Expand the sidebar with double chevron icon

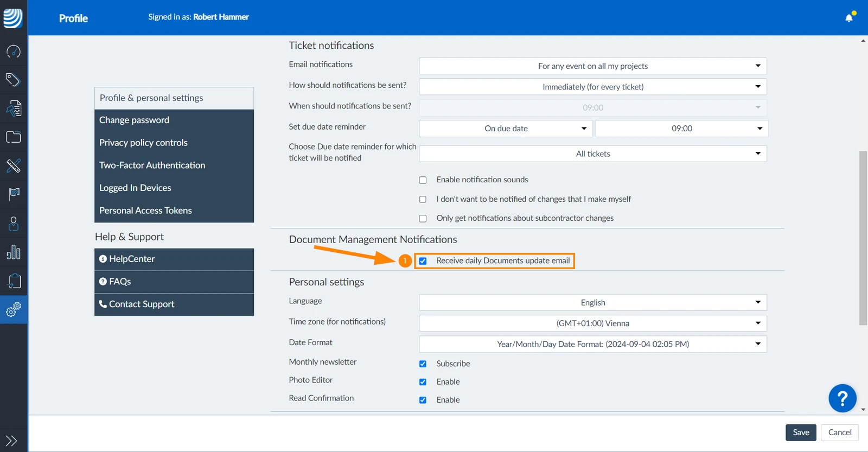[x=11, y=441]
